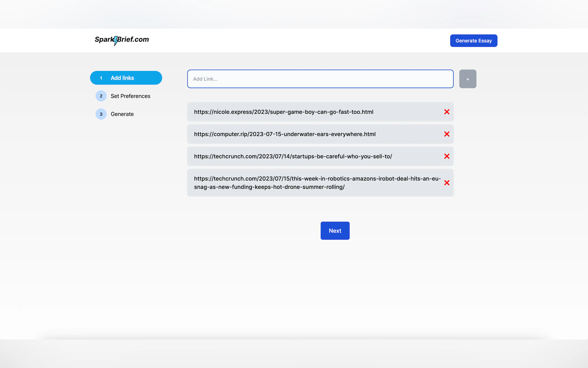Click step number 3 circle
This screenshot has width=588, height=368.
click(101, 114)
